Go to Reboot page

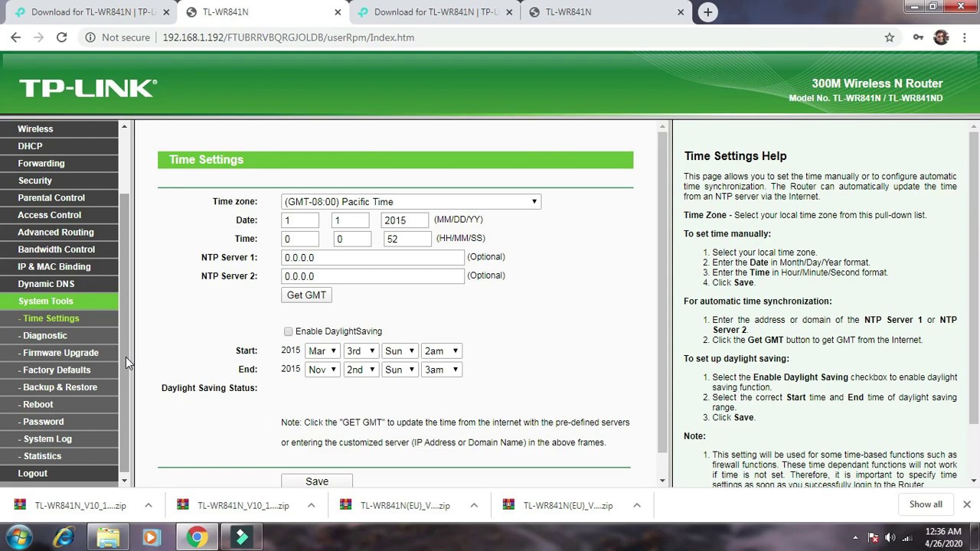pyautogui.click(x=59, y=404)
